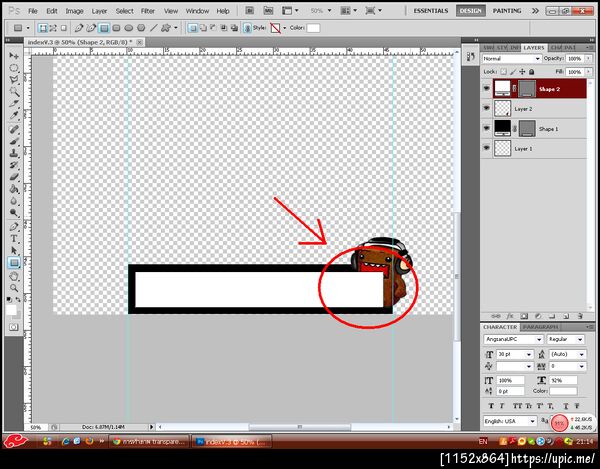Close the index document tab
This screenshot has height=469, width=600.
click(x=140, y=42)
